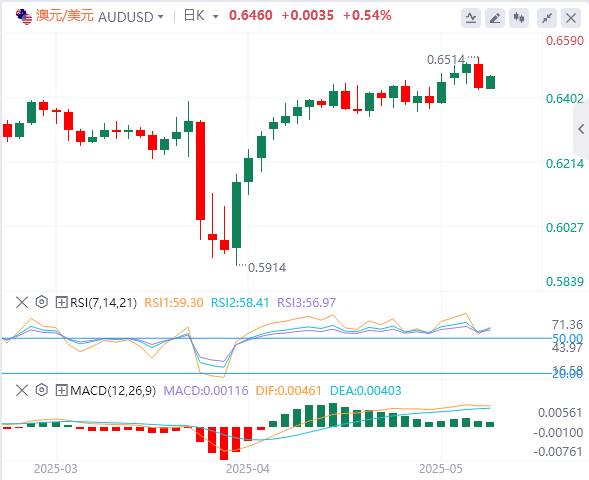
Task: Click the MACD:0.00116 value
Action: (206, 391)
